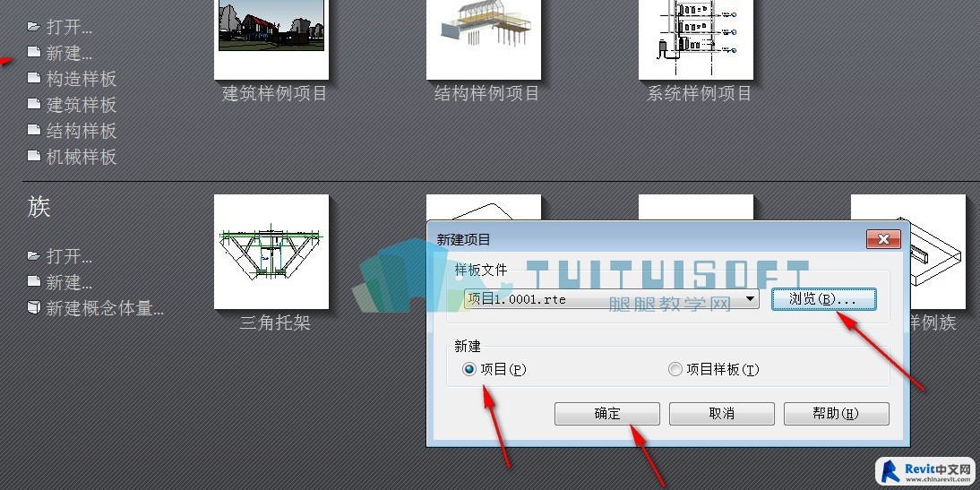Choose the 建筑样板 template
Image resolution: width=980 pixels, height=490 pixels.
(82, 105)
